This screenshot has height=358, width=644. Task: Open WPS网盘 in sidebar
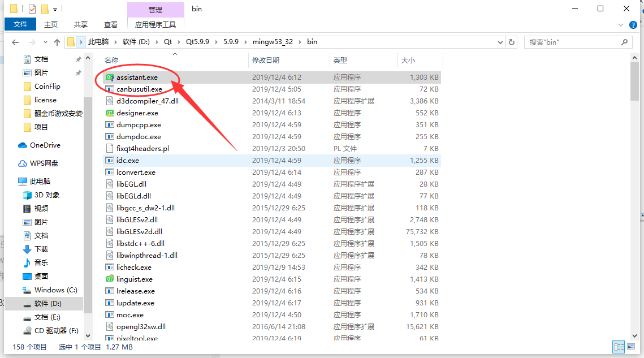tap(44, 163)
